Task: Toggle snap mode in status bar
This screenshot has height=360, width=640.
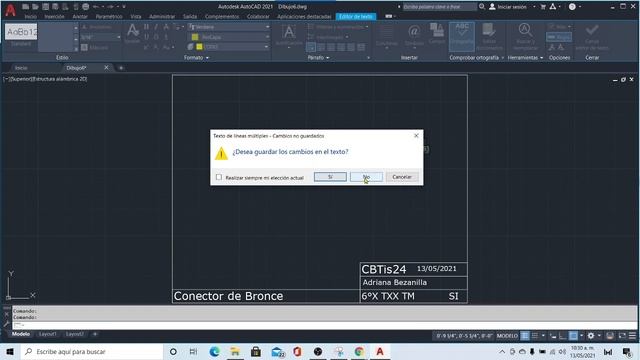Action: point(535,336)
